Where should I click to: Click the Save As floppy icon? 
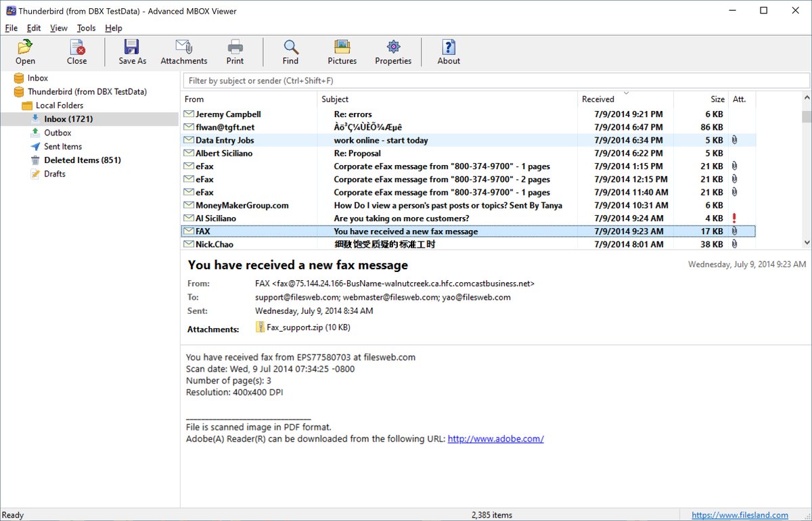tap(132, 46)
